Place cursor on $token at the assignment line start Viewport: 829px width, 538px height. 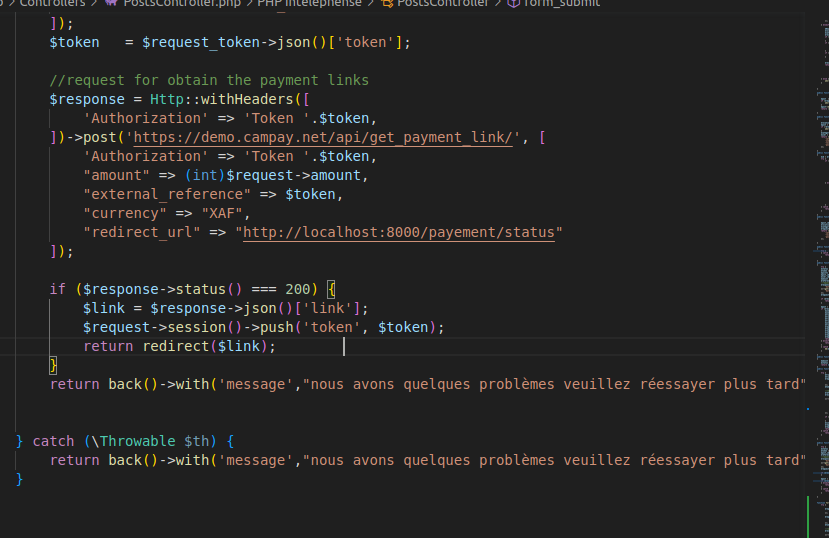(75, 42)
